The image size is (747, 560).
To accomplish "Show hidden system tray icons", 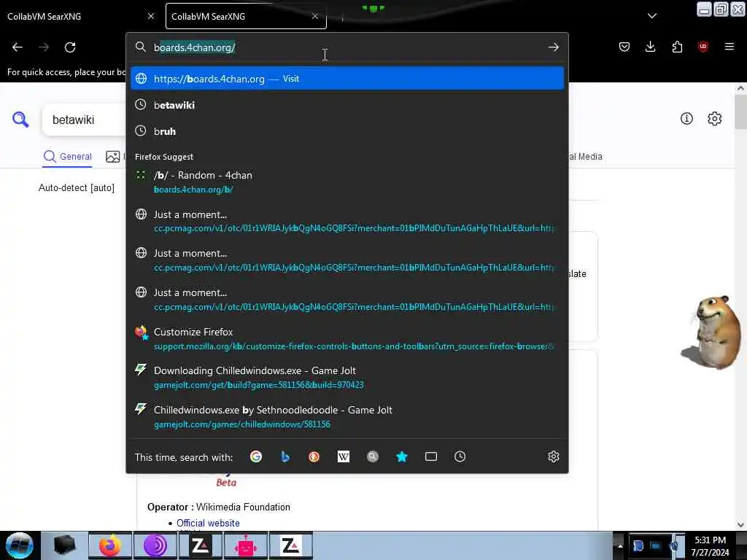I will pos(620,545).
